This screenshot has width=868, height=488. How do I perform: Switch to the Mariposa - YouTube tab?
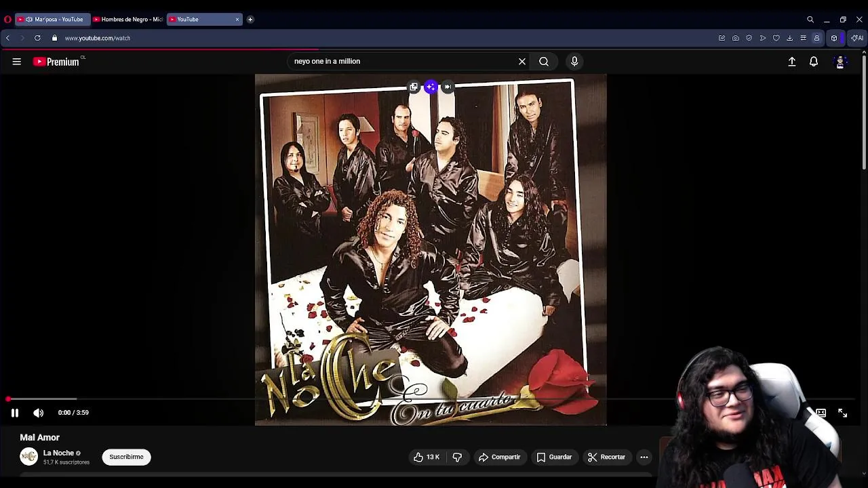(x=53, y=20)
